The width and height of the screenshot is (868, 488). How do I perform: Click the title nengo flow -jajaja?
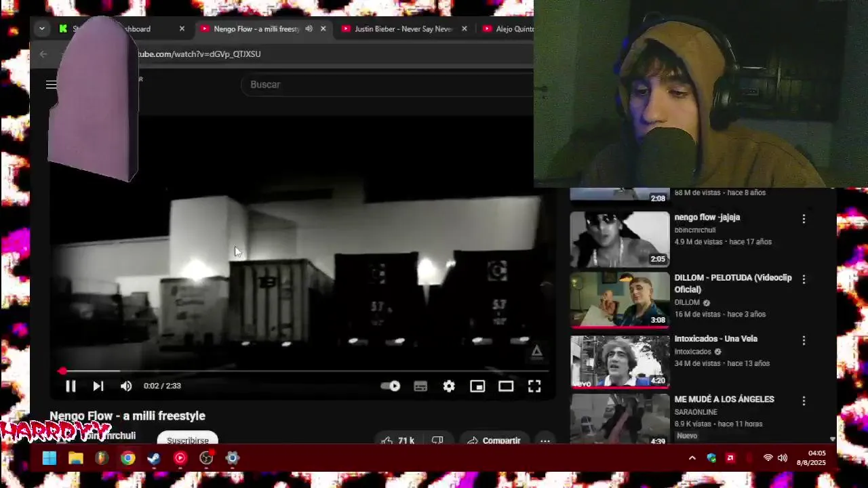[707, 218]
